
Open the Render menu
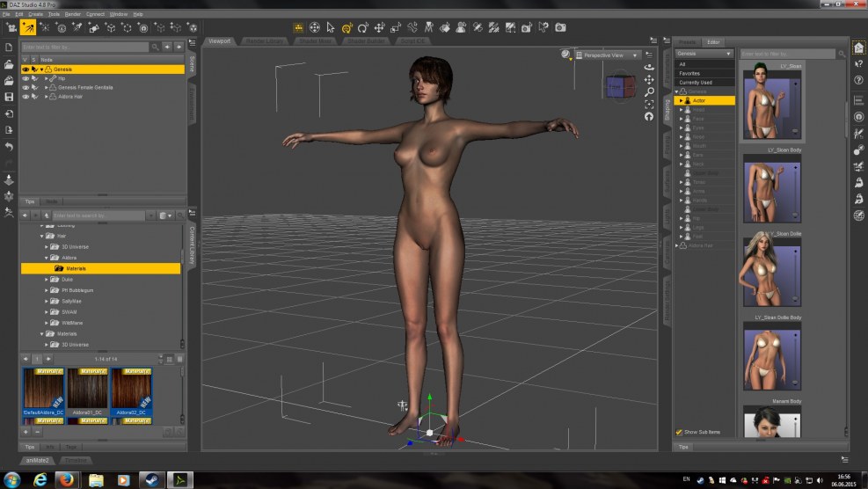pyautogui.click(x=72, y=14)
